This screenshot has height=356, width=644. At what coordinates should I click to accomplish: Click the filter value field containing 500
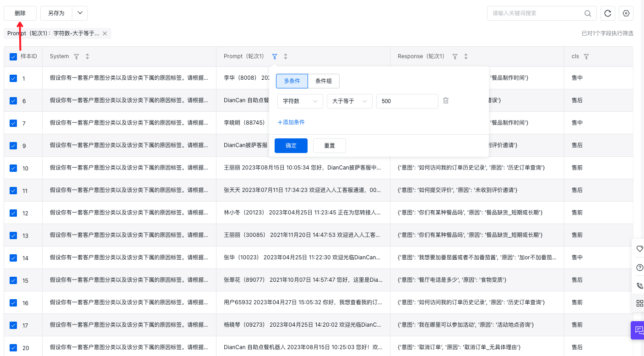click(407, 101)
